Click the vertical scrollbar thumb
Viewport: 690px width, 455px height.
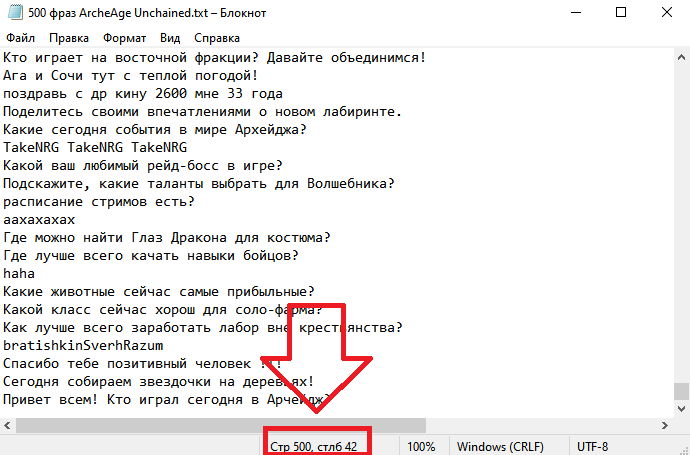pos(681,392)
